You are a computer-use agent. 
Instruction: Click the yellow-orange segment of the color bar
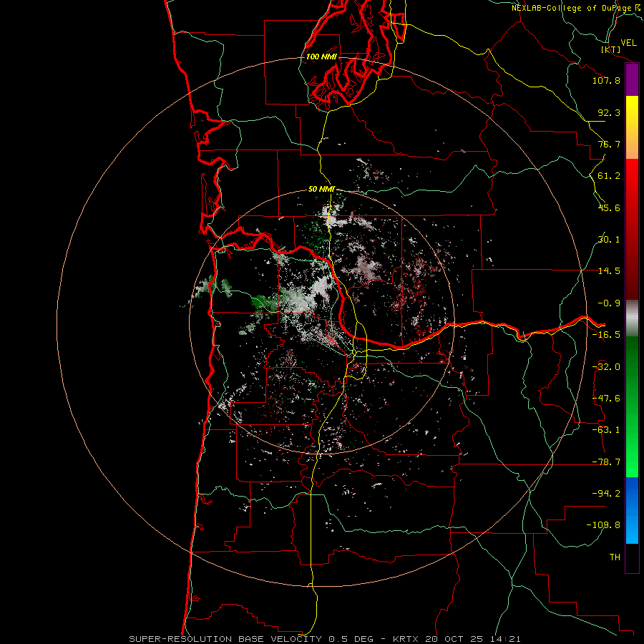point(632,127)
